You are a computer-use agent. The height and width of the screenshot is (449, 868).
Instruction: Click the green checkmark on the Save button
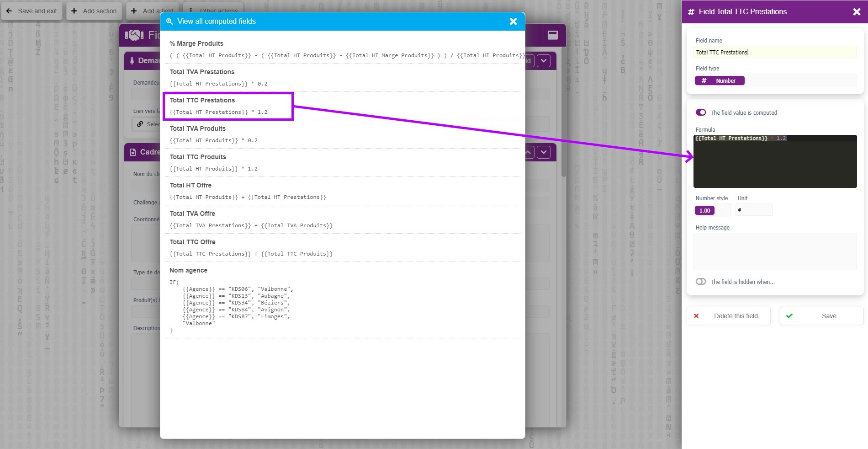789,316
